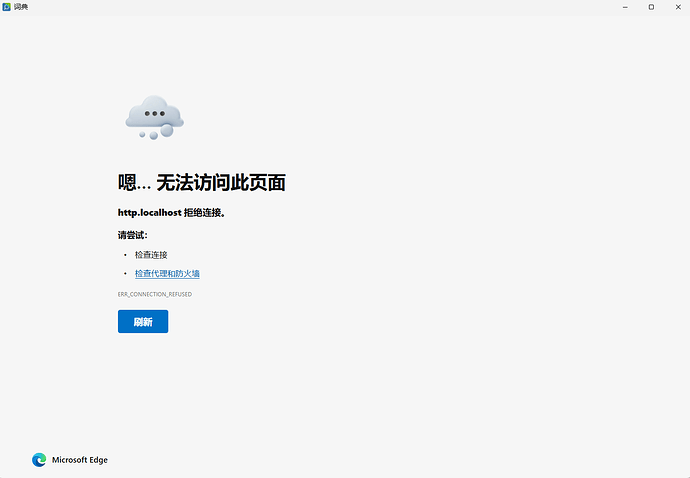Click the 检查连接 suggestion text
This screenshot has width=690, height=478.
[151, 255]
